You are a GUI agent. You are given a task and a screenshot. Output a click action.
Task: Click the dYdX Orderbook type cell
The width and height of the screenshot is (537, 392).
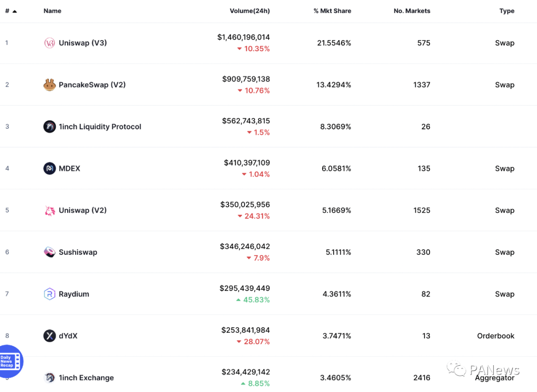pyautogui.click(x=495, y=336)
